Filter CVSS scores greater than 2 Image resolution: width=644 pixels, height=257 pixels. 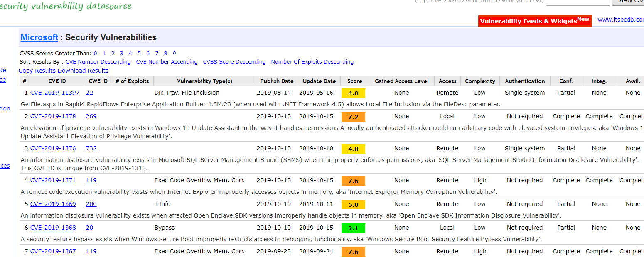pyautogui.click(x=113, y=53)
